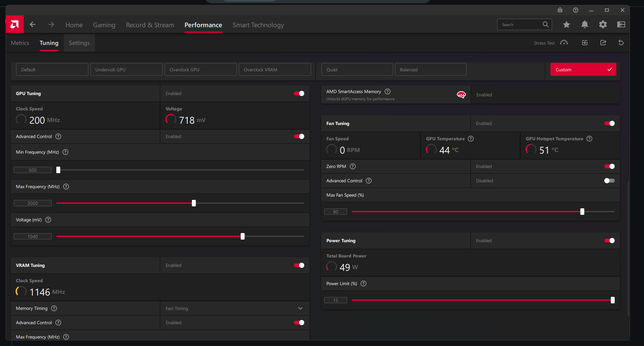The height and width of the screenshot is (346, 644).
Task: Click the reset tuning icon
Action: [x=621, y=43]
